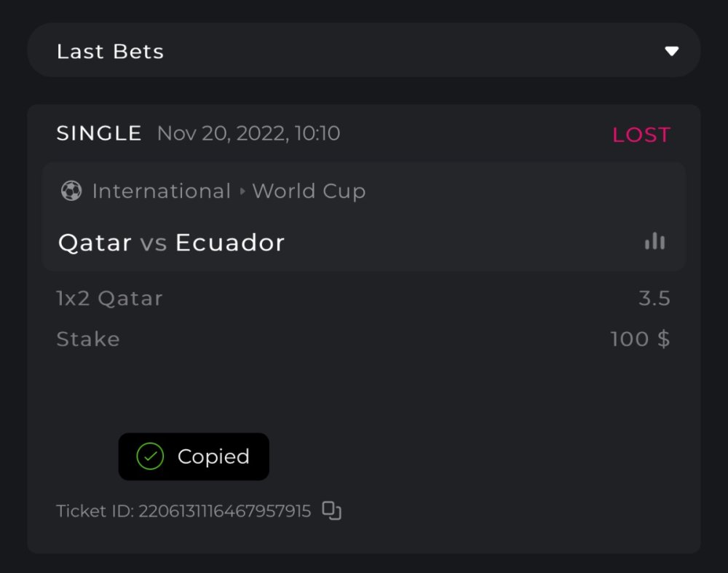The width and height of the screenshot is (728, 573).
Task: Click the copy Ticket ID icon
Action: point(332,511)
